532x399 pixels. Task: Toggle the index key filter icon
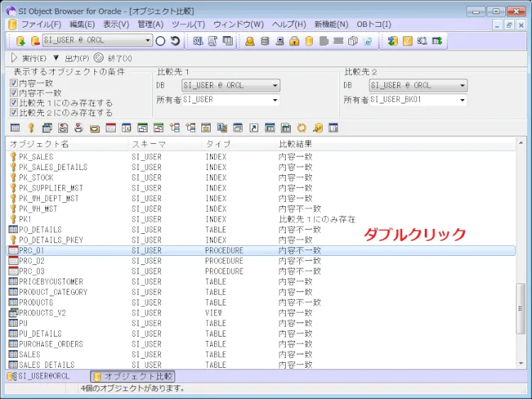pyautogui.click(x=31, y=128)
